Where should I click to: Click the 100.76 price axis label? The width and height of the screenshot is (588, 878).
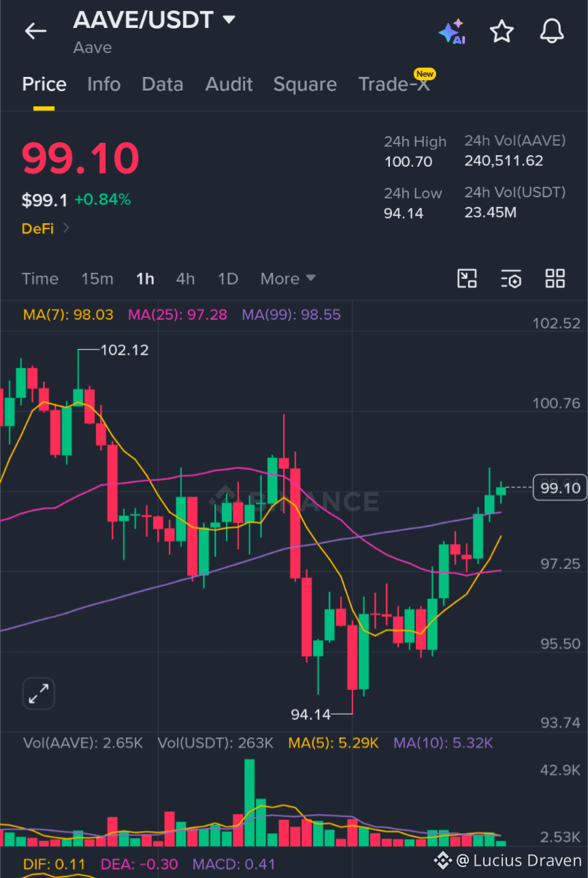pyautogui.click(x=556, y=404)
